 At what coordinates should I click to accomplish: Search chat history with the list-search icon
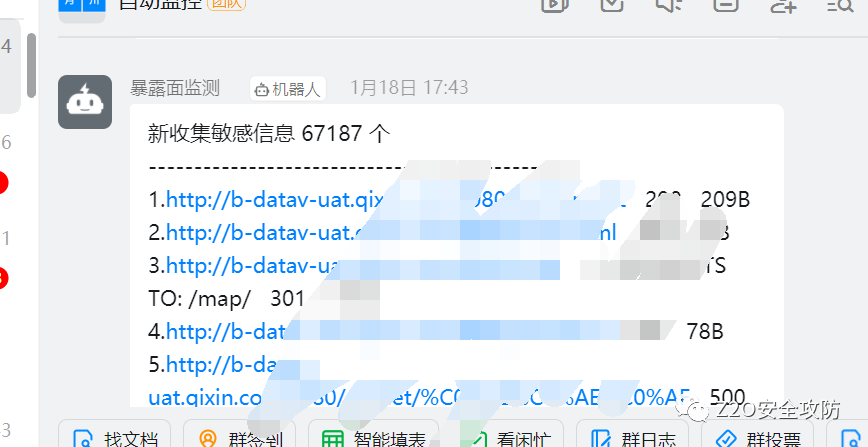pyautogui.click(x=841, y=4)
